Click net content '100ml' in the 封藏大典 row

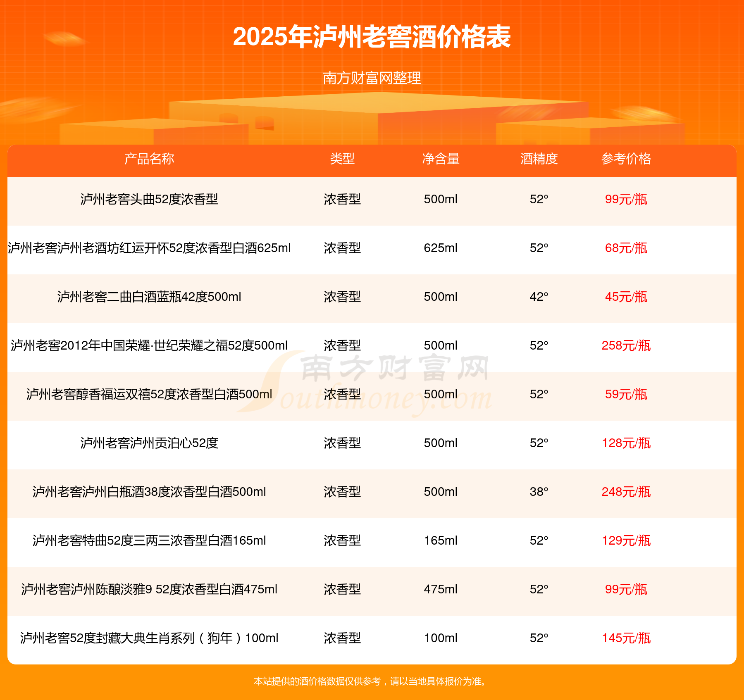coord(441,638)
